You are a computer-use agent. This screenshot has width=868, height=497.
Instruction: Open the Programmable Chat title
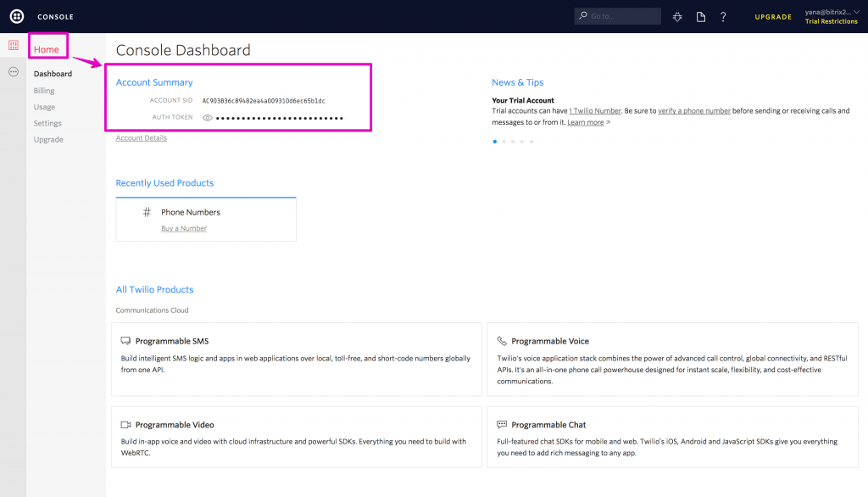click(x=548, y=424)
